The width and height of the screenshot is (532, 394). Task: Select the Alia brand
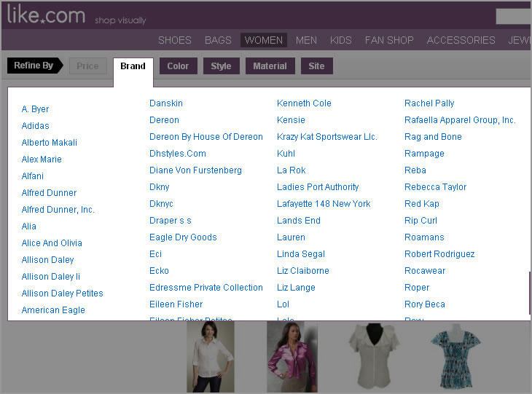click(x=29, y=226)
